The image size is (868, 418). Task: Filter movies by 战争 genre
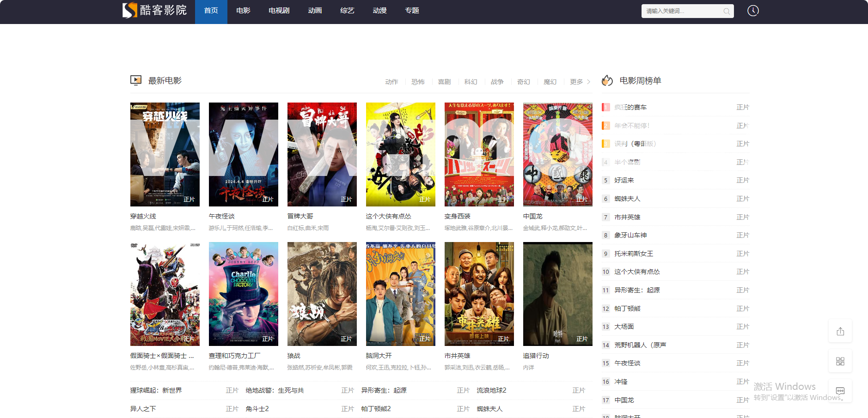pos(497,82)
